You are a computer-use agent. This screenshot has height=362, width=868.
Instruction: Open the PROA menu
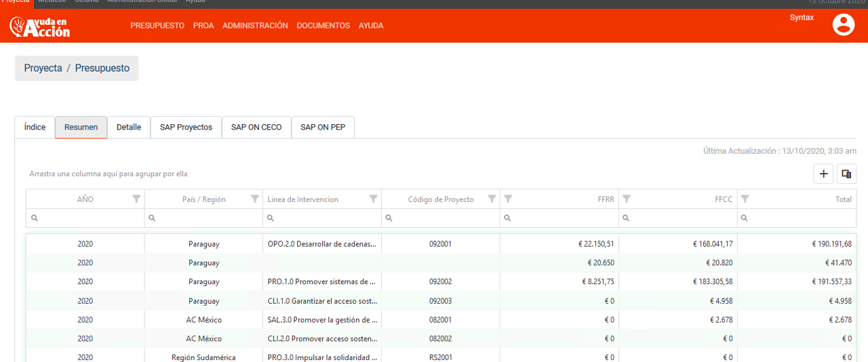[203, 26]
